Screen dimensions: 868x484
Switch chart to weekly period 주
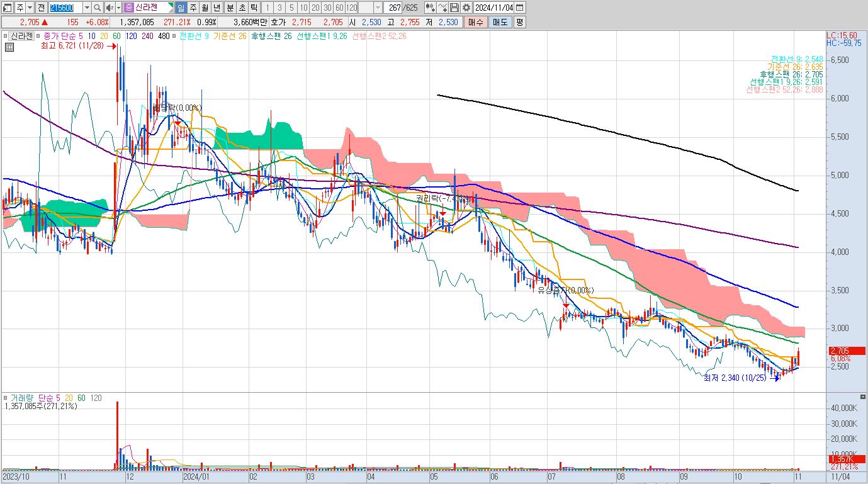tap(193, 8)
